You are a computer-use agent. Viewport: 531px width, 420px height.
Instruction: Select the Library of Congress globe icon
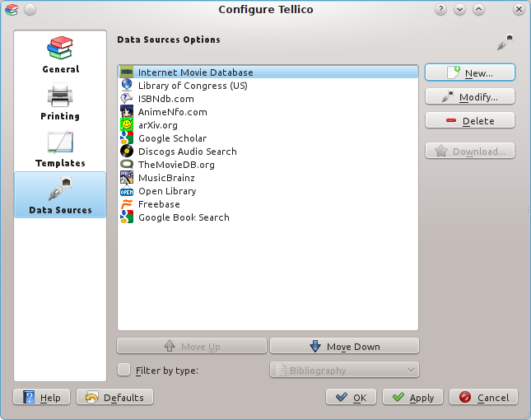click(126, 86)
